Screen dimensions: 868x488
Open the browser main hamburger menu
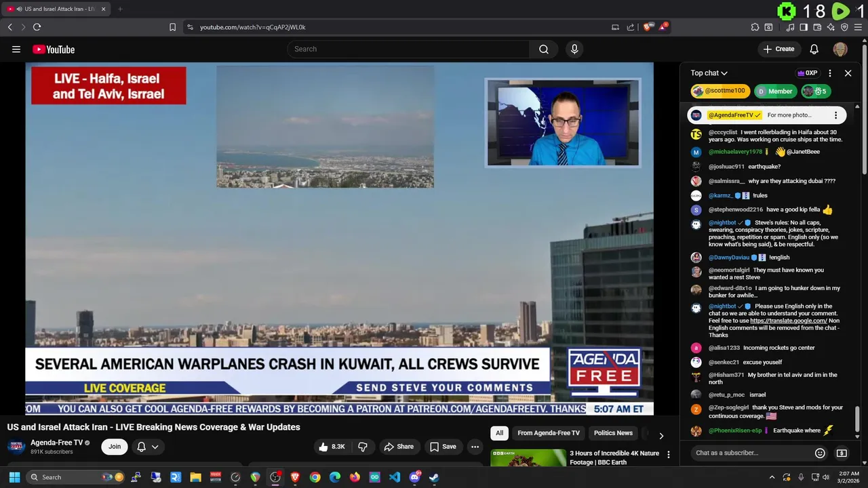pyautogui.click(x=859, y=27)
